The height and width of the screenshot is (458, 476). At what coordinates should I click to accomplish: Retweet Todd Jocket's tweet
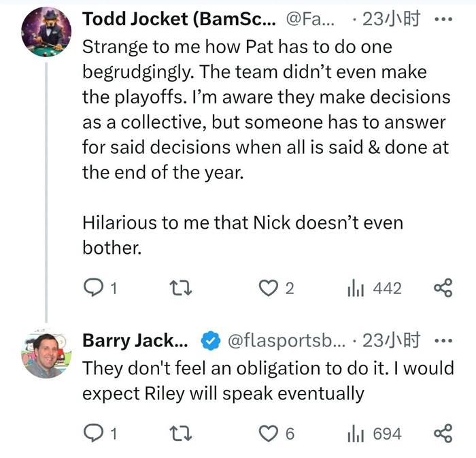pos(180,289)
